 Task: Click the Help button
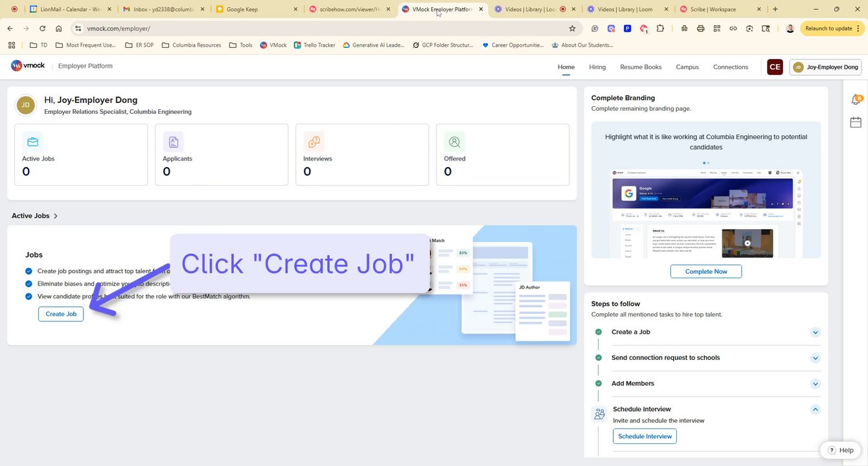(840, 450)
